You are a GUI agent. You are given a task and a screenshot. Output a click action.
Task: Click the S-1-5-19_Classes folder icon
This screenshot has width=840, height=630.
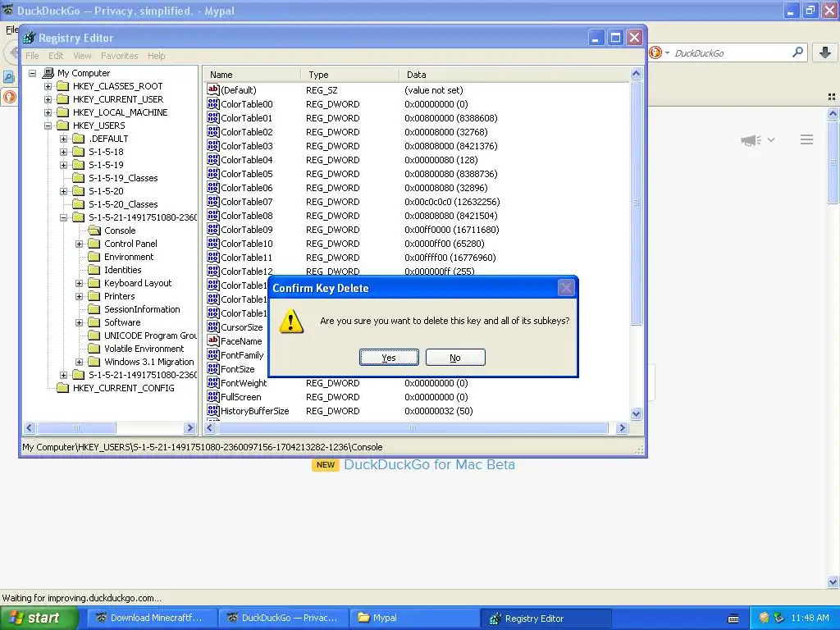click(x=79, y=178)
